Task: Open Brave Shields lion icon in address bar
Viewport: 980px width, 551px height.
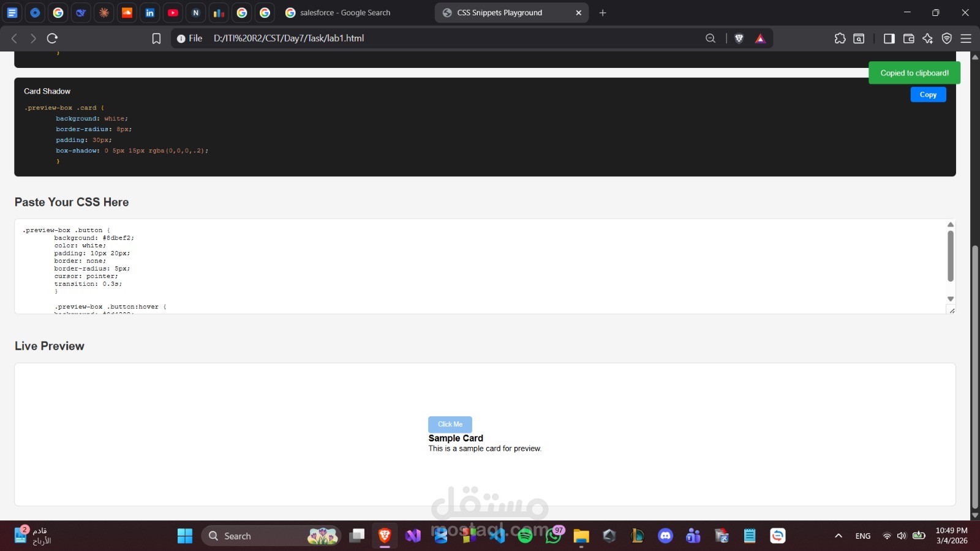Action: point(739,38)
